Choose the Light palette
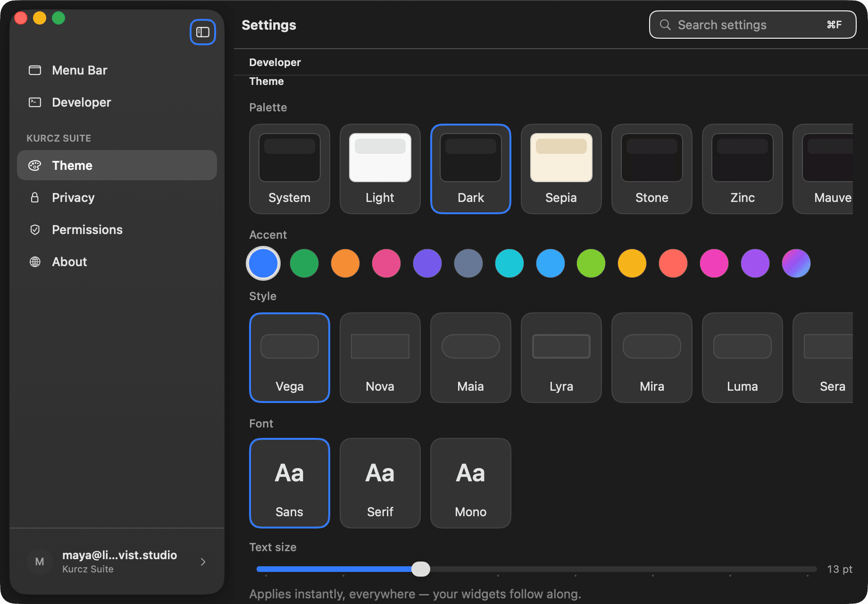The image size is (868, 604). tap(380, 169)
